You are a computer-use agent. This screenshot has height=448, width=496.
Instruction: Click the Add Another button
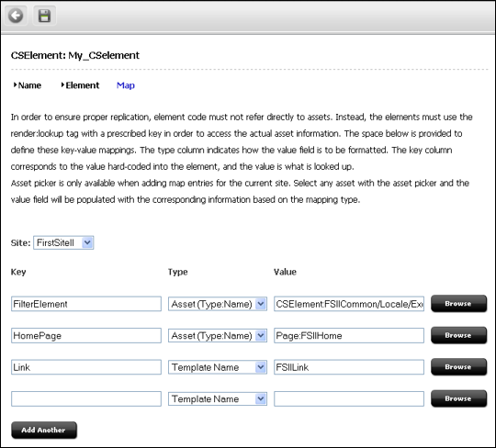point(44,430)
